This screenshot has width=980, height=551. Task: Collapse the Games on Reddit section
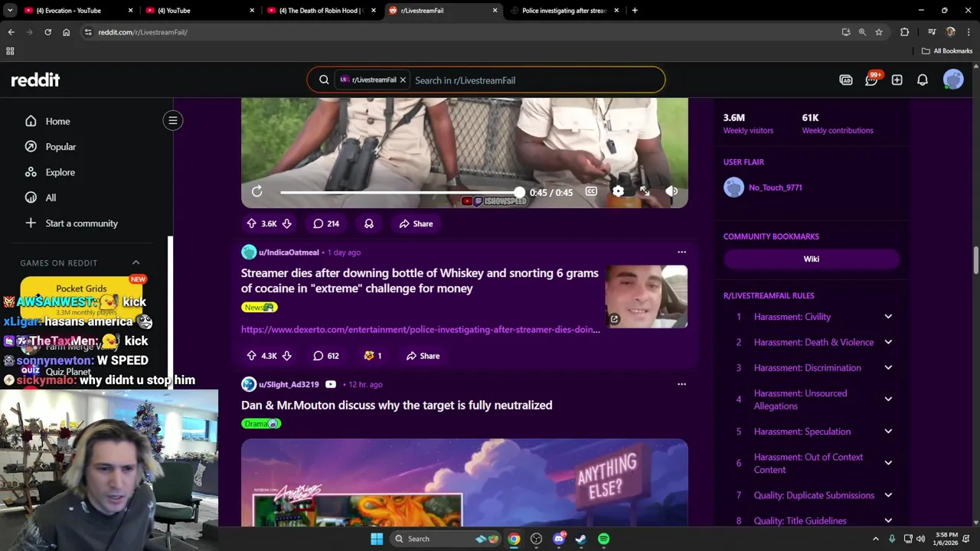[136, 262]
